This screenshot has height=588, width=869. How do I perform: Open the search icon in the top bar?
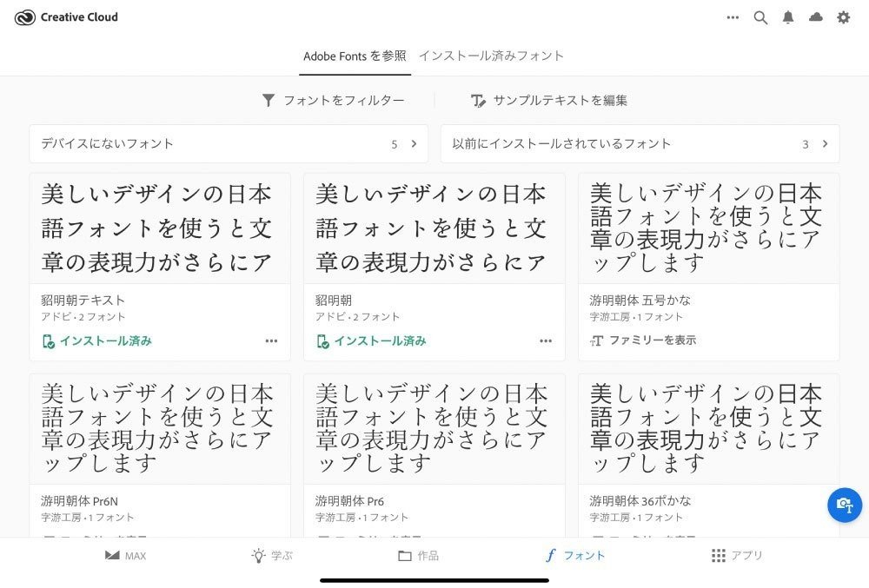point(760,17)
